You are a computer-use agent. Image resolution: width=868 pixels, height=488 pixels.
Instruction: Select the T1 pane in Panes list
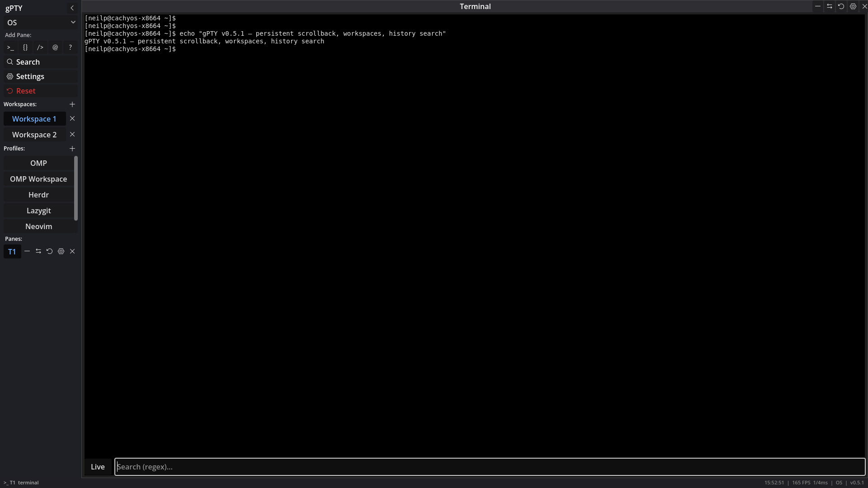(x=12, y=252)
